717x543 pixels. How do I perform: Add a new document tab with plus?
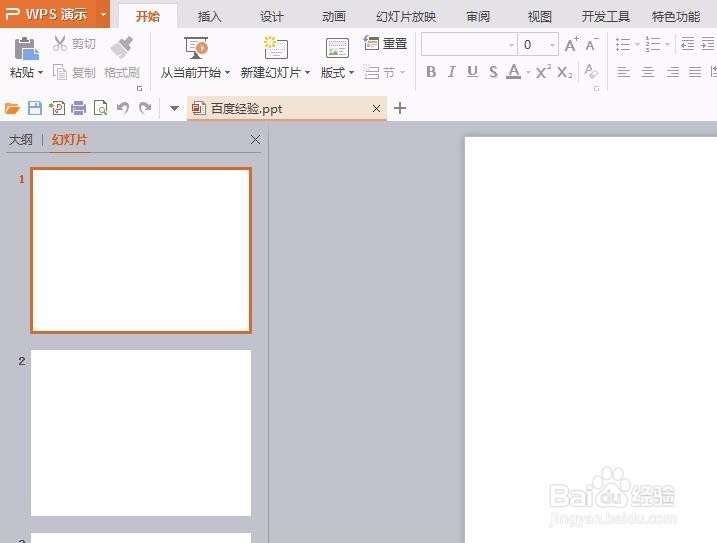point(400,108)
